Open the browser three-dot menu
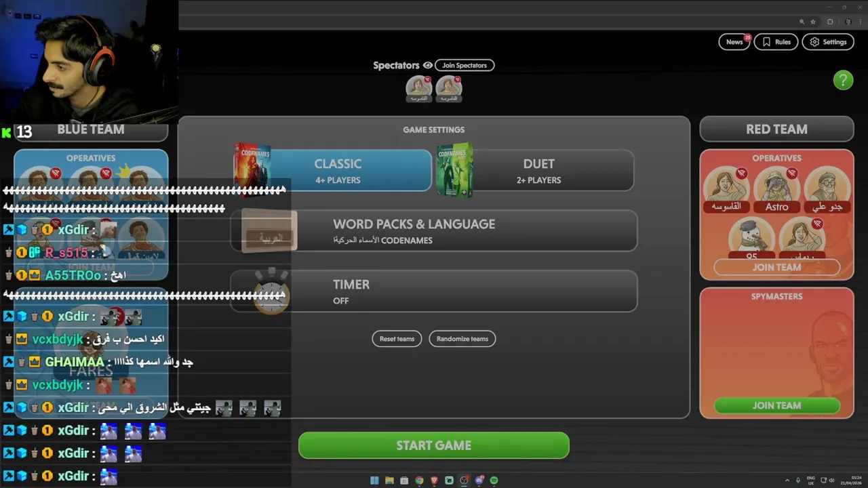This screenshot has height=488, width=868. click(x=861, y=22)
